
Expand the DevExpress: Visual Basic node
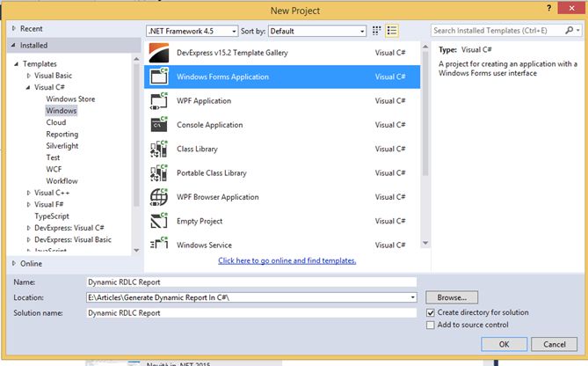click(28, 239)
